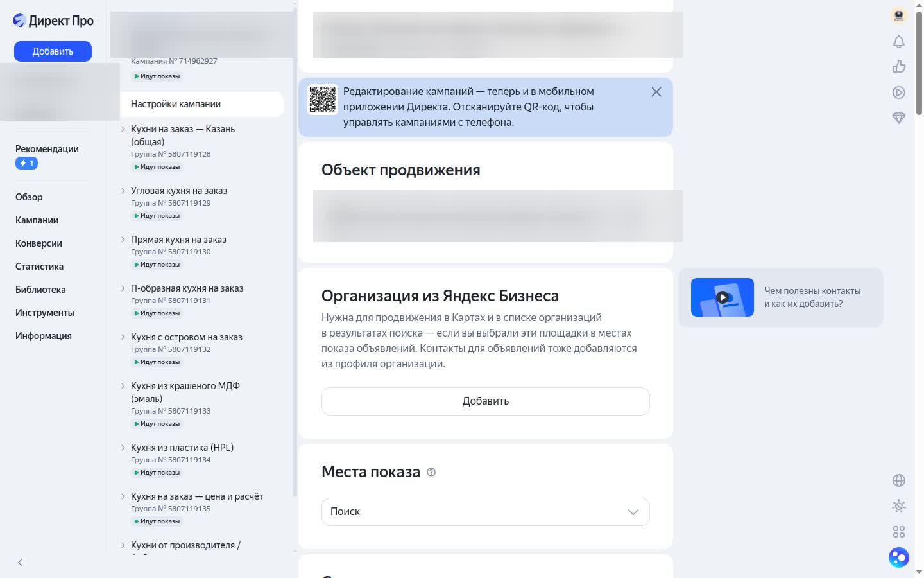Open the apps grid icon
Viewport: 924px width, 578px height.
click(899, 532)
